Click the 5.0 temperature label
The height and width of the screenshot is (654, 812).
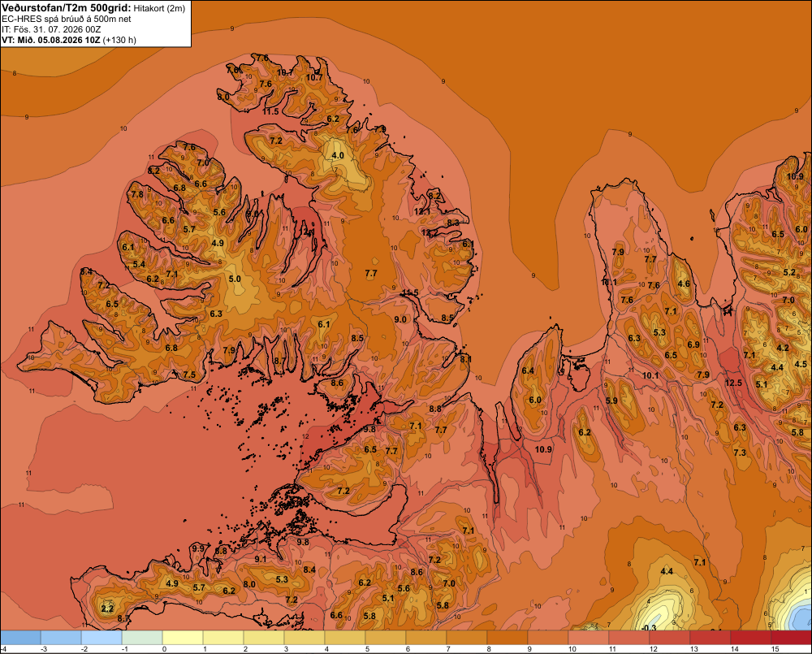[x=235, y=279]
